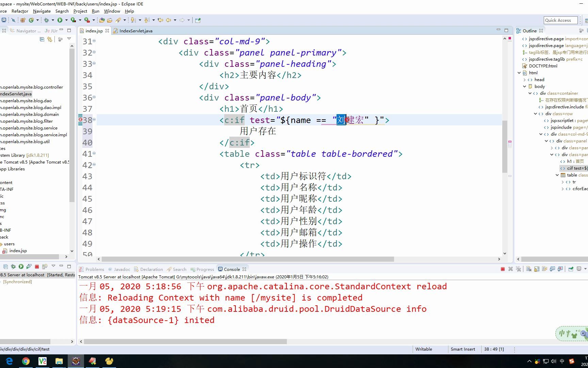Click the New Java Package icon
The image size is (588, 368).
(23, 20)
